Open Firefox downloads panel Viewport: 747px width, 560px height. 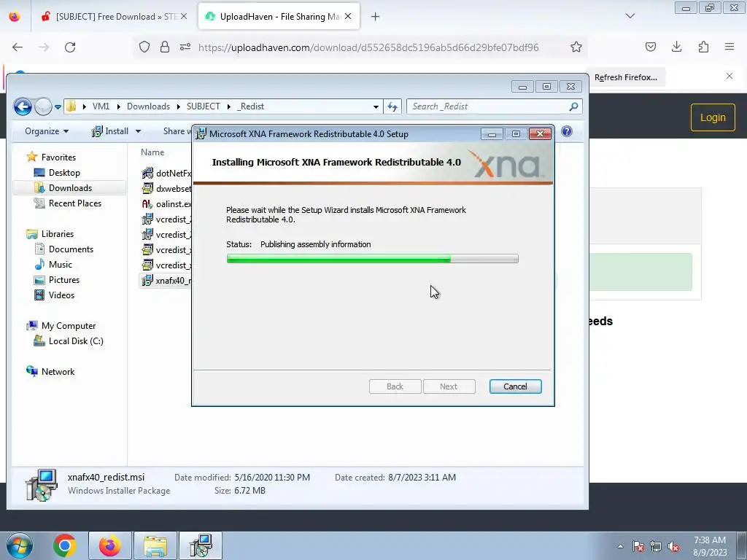click(x=676, y=47)
